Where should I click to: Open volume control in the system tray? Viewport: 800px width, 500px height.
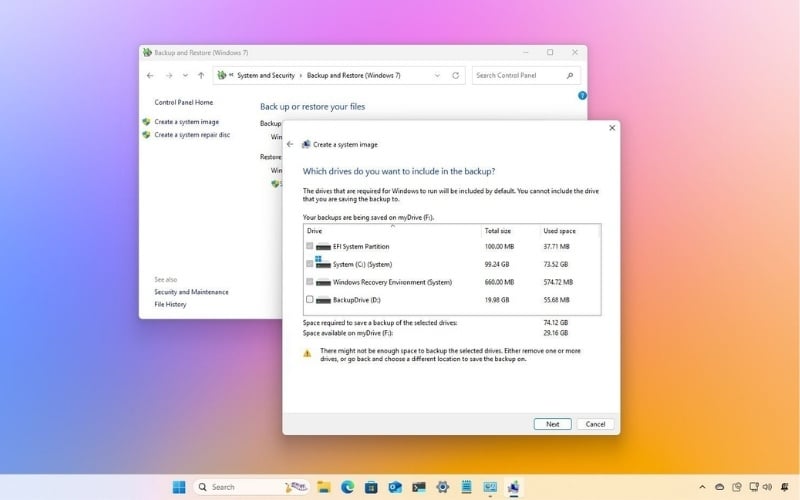tap(767, 487)
